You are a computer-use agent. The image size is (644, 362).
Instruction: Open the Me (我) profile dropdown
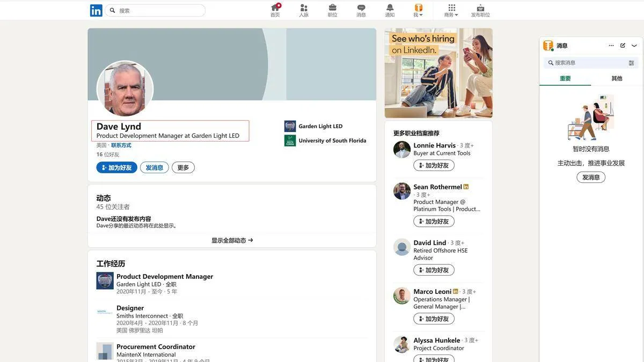tap(418, 10)
